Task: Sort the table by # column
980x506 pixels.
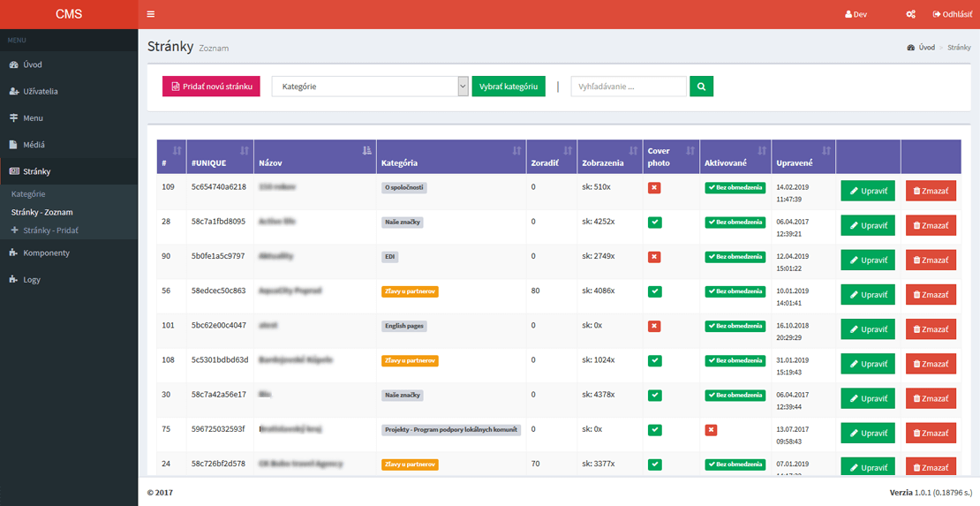Action: coord(171,156)
